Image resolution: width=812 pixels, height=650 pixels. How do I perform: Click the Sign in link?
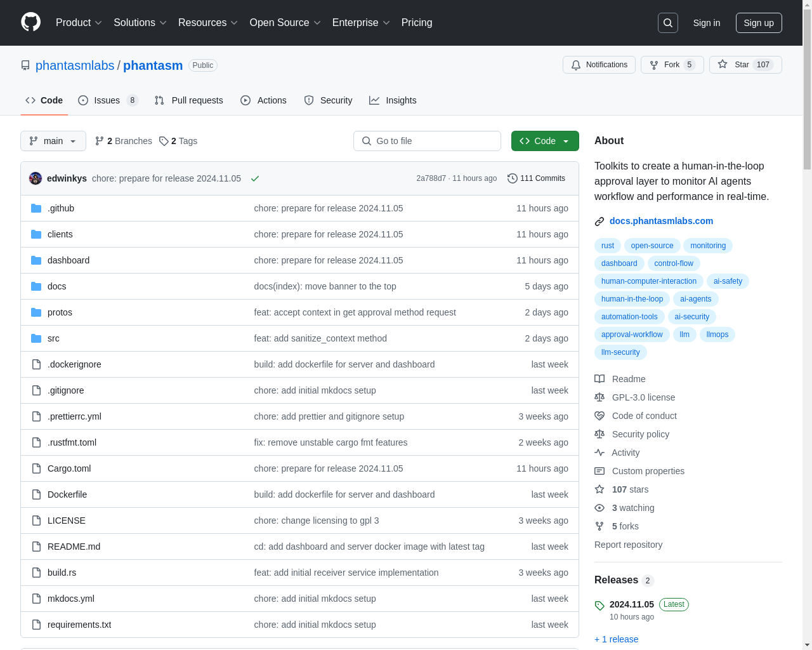(x=707, y=23)
